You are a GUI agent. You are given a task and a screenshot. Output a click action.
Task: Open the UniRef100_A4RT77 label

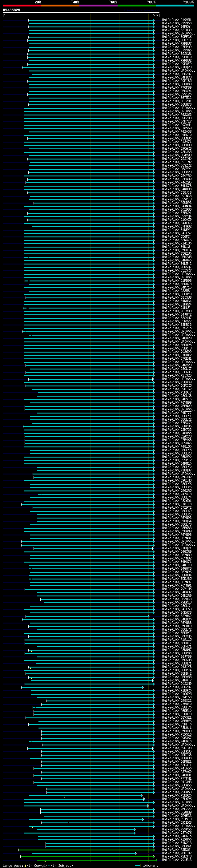tap(176, 413)
